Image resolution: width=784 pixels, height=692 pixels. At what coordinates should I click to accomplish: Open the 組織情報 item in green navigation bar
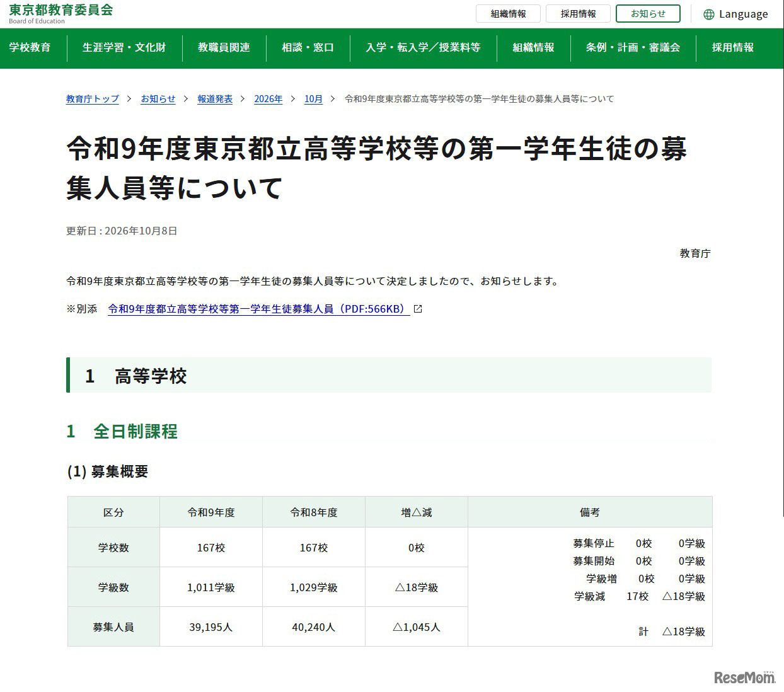[x=533, y=47]
